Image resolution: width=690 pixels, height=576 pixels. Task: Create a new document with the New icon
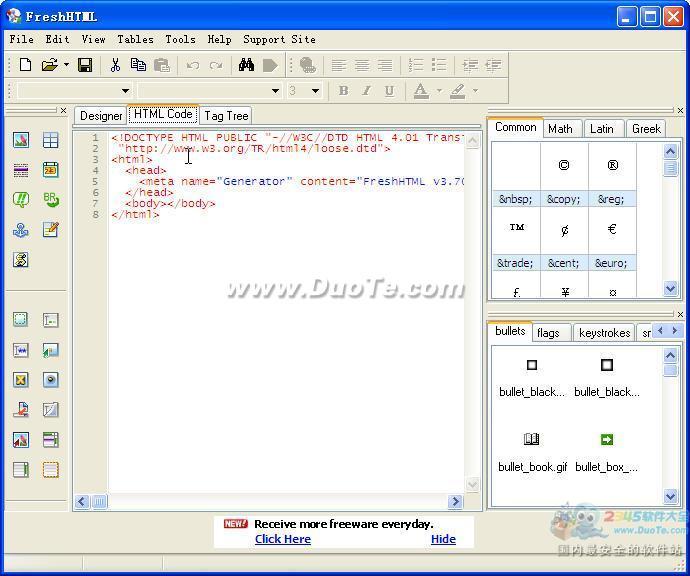tap(25, 66)
